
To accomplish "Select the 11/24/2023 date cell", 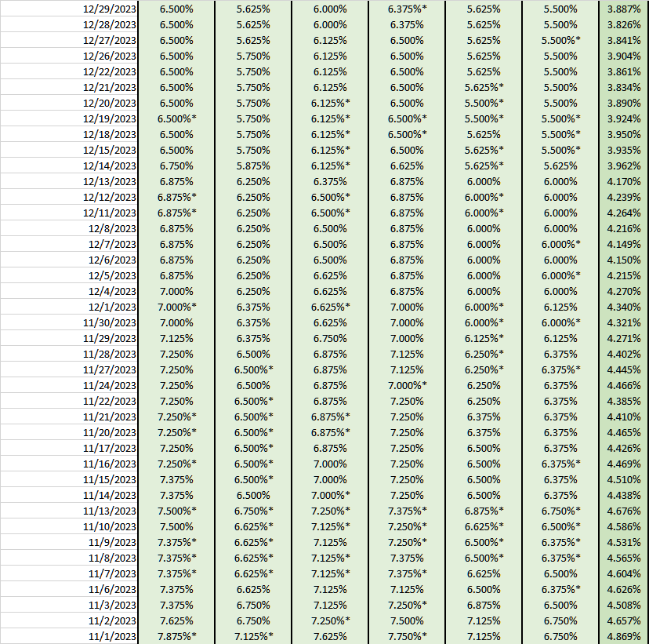I will (x=109, y=385).
